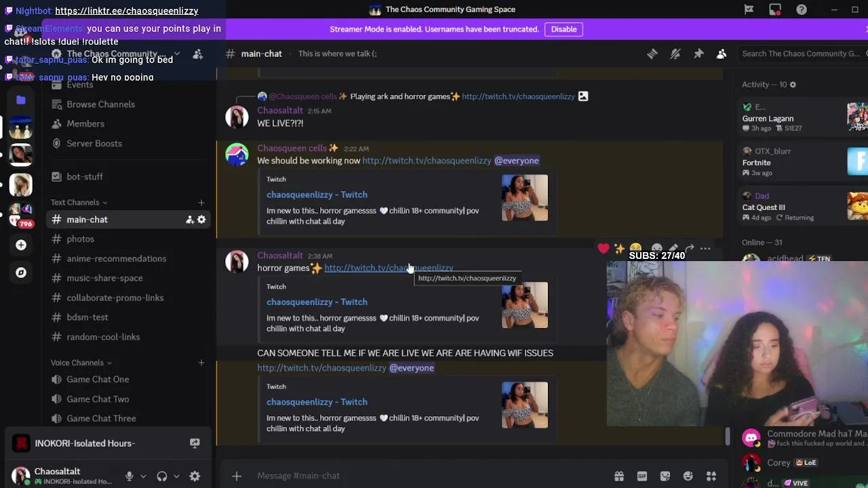Join Game Chat One voice channel

coord(98,380)
